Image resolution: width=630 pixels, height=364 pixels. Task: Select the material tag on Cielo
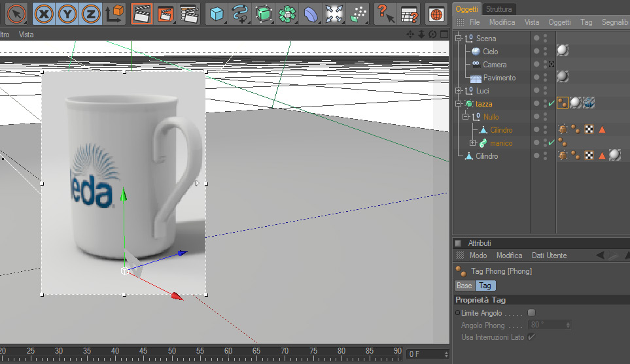click(563, 50)
